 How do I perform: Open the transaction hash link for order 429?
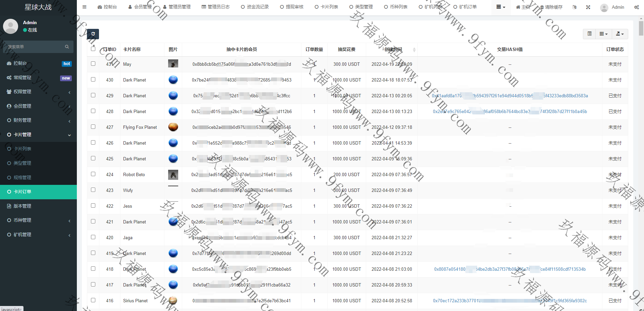point(509,96)
